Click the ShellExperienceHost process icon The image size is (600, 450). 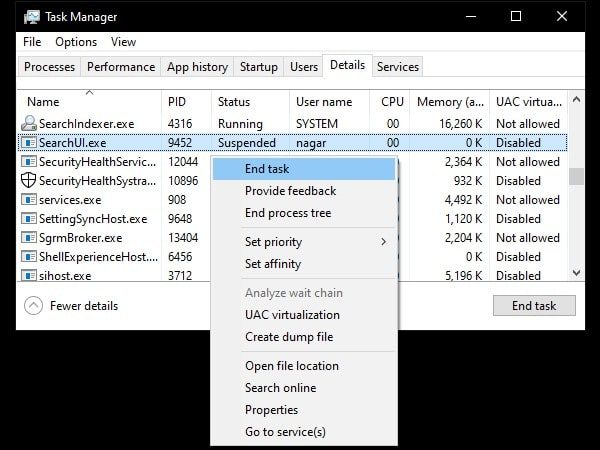pos(28,256)
